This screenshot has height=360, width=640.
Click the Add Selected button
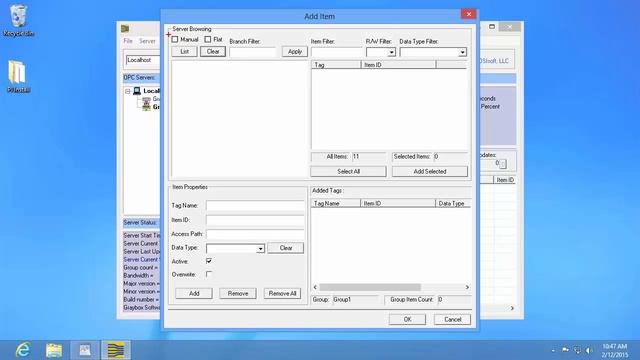(x=430, y=171)
